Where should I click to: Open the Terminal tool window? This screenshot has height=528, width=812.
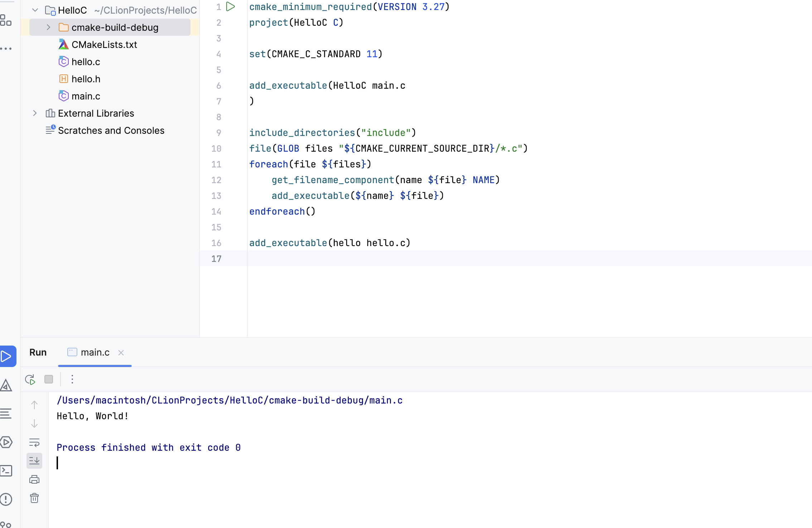6,471
